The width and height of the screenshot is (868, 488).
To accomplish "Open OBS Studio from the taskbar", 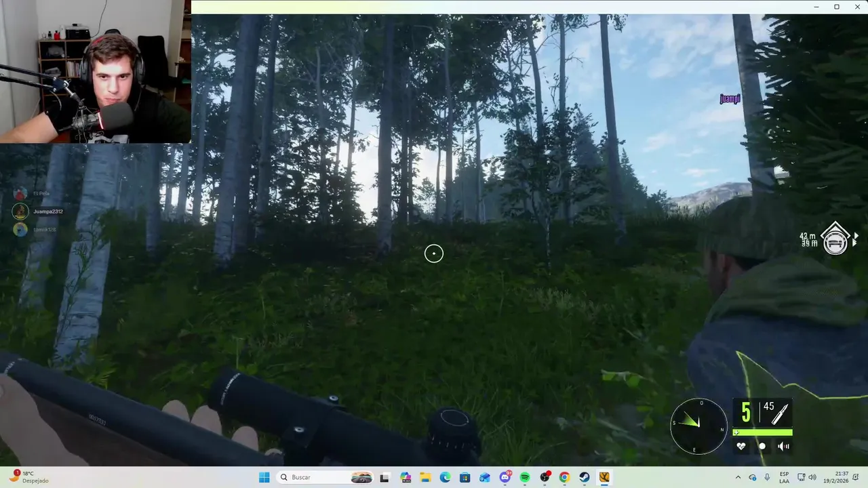I will pos(545,477).
